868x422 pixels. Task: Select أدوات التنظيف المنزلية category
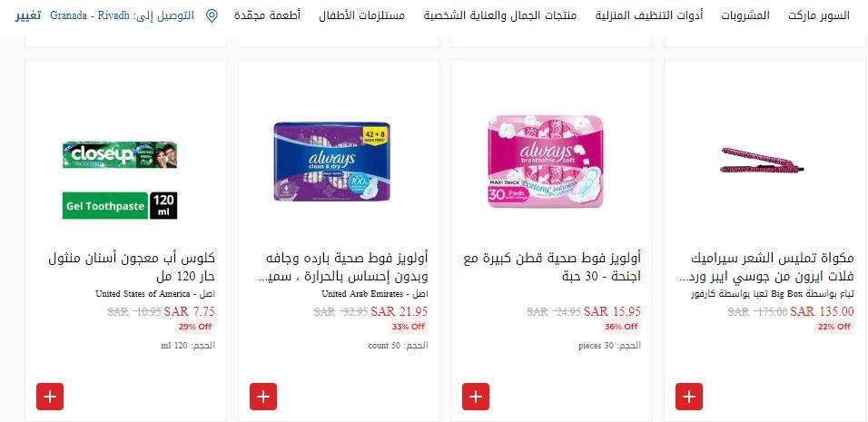click(649, 15)
